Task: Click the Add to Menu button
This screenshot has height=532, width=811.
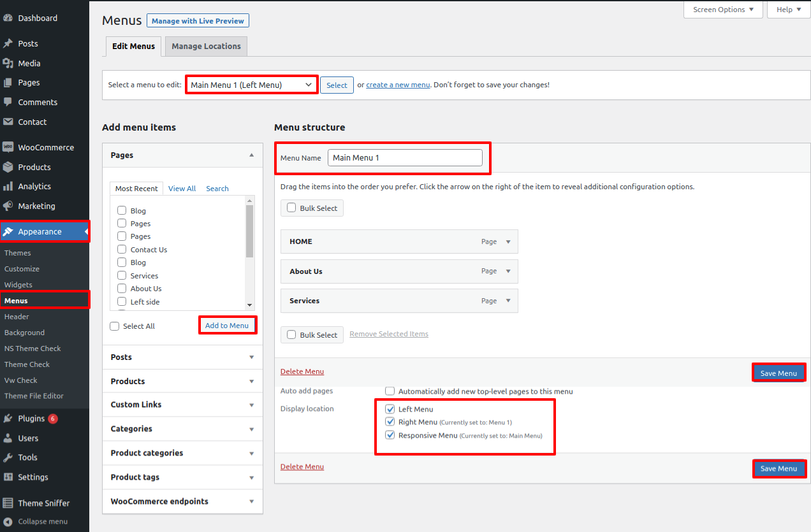Action: (227, 326)
